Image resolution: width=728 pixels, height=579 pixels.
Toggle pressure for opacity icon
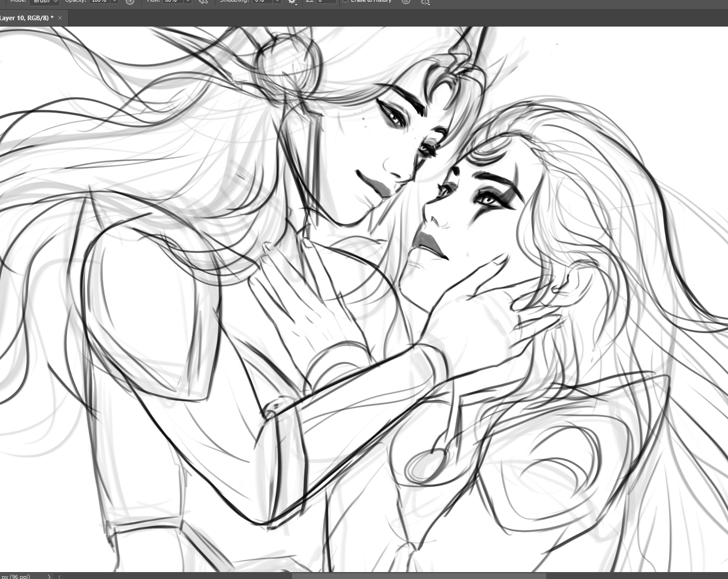(x=130, y=1)
